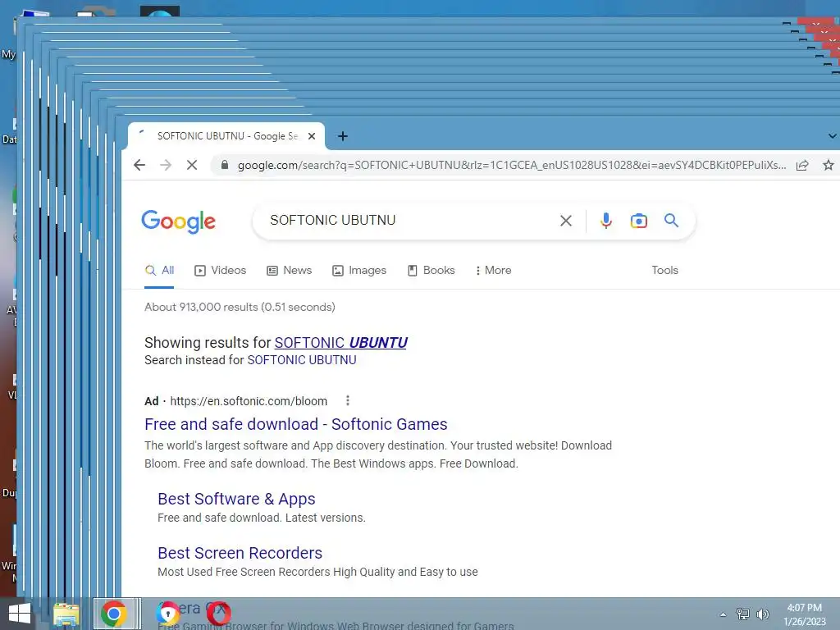The image size is (840, 630).
Task: Open network status in system tray
Action: [743, 614]
